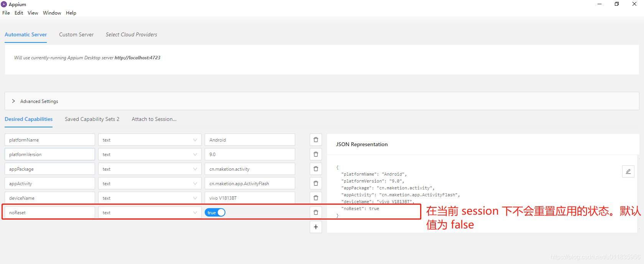
Task: Click the "platformName": "Android" JSON line
Action: [x=374, y=174]
